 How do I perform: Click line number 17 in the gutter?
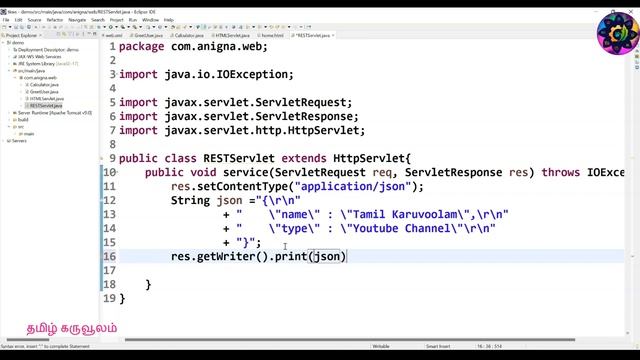tap(109, 270)
